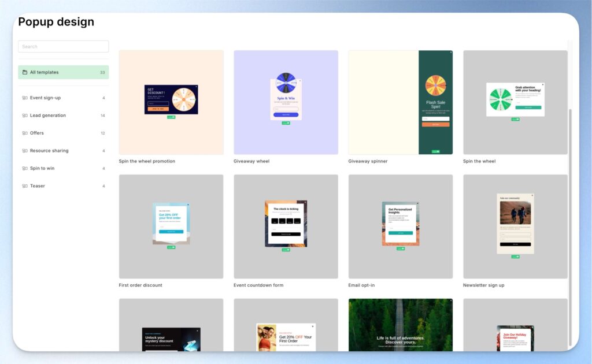Click the 33 count on All templates
Viewport: 592px width, 364px height.
[x=102, y=72]
